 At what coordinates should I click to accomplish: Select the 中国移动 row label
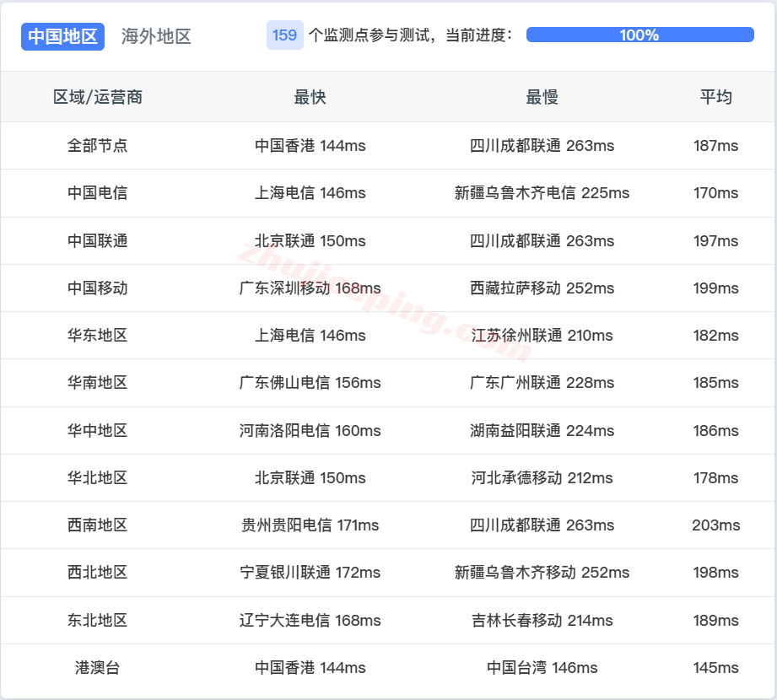click(98, 288)
